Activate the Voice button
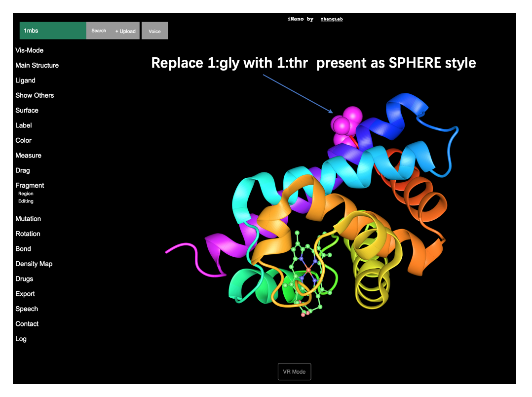Image resolution: width=532 pixels, height=397 pixels. coord(154,31)
